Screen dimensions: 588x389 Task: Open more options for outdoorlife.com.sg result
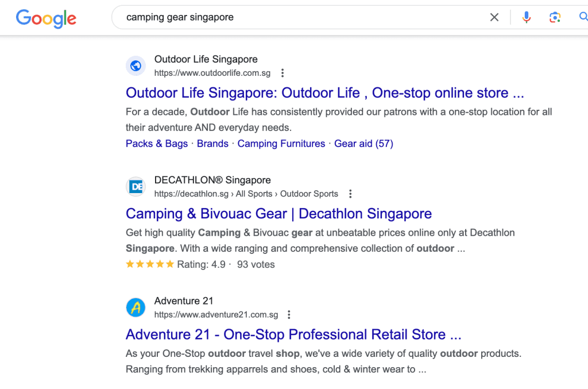(x=283, y=73)
